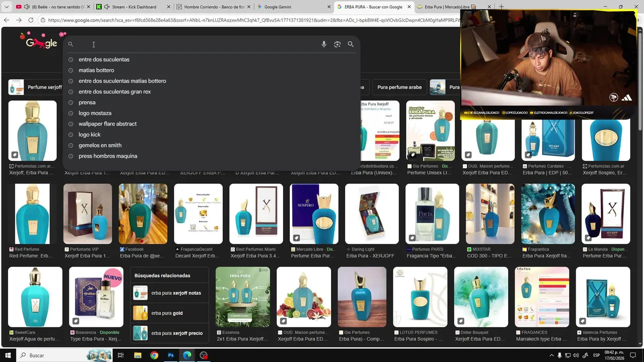644x362 pixels.
Task: Switch to Beéle YouTube tab
Action: pyautogui.click(x=53, y=7)
